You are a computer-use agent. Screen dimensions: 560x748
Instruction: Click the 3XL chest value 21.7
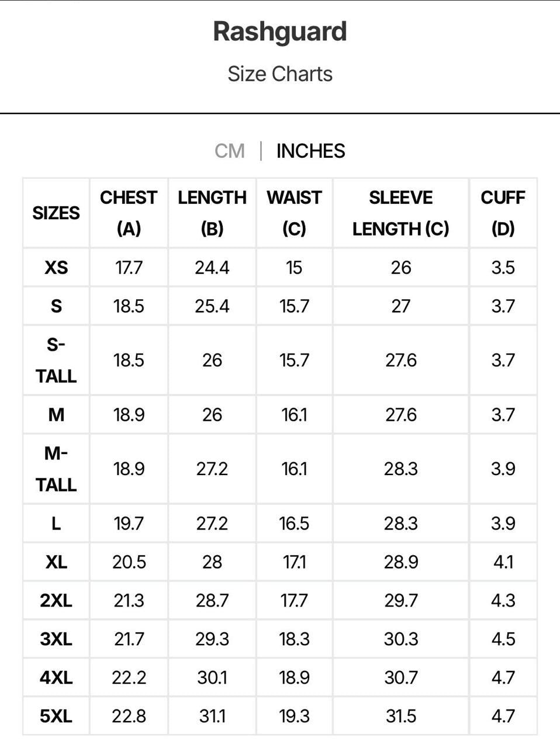coord(129,639)
